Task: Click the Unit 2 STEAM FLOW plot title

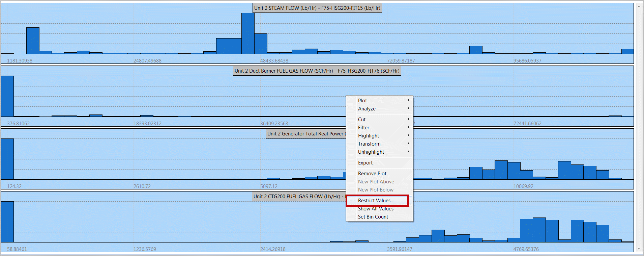Action: [x=317, y=8]
